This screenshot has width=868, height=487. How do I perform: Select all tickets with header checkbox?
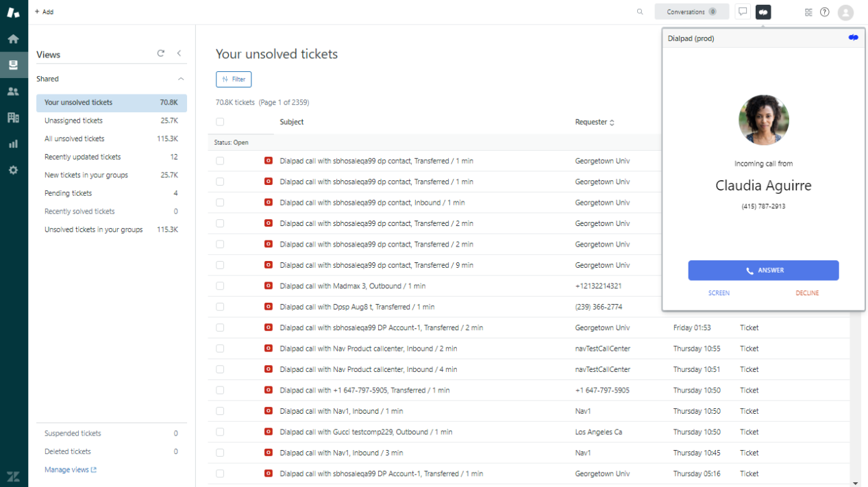pyautogui.click(x=220, y=122)
